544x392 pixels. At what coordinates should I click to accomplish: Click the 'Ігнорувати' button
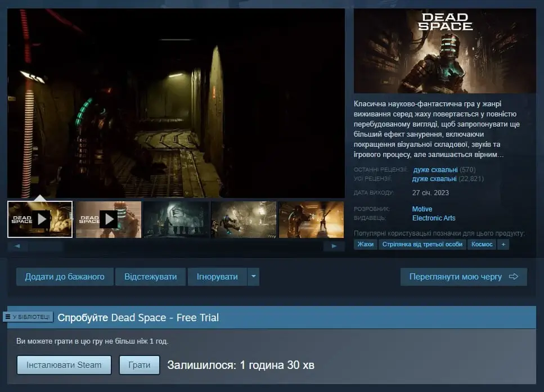pyautogui.click(x=217, y=277)
